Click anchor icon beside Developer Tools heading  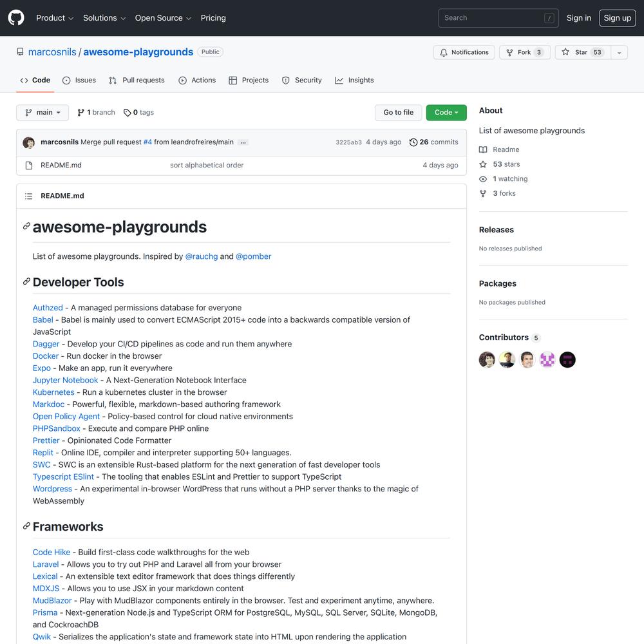26,281
